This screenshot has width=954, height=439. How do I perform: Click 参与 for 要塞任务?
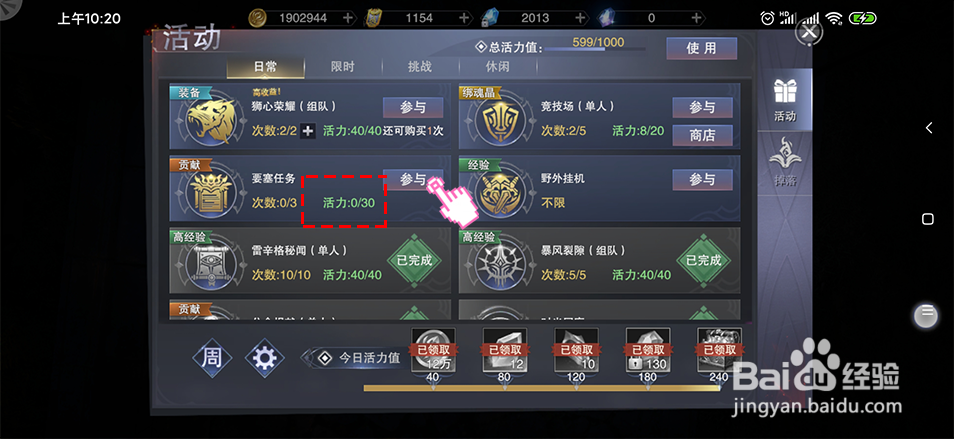tap(413, 180)
